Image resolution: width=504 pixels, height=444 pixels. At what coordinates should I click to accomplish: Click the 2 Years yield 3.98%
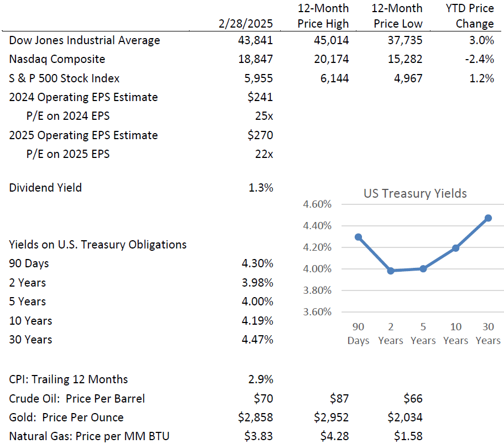coord(258,283)
